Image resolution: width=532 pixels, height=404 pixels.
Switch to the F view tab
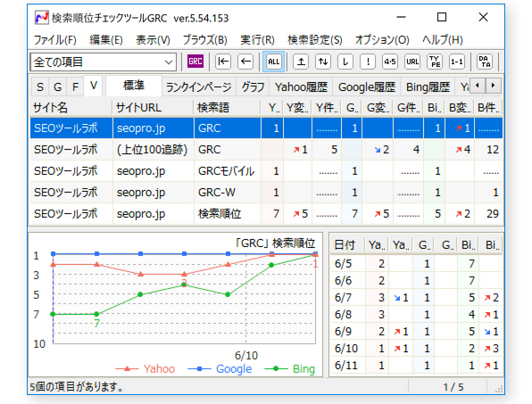pyautogui.click(x=75, y=87)
